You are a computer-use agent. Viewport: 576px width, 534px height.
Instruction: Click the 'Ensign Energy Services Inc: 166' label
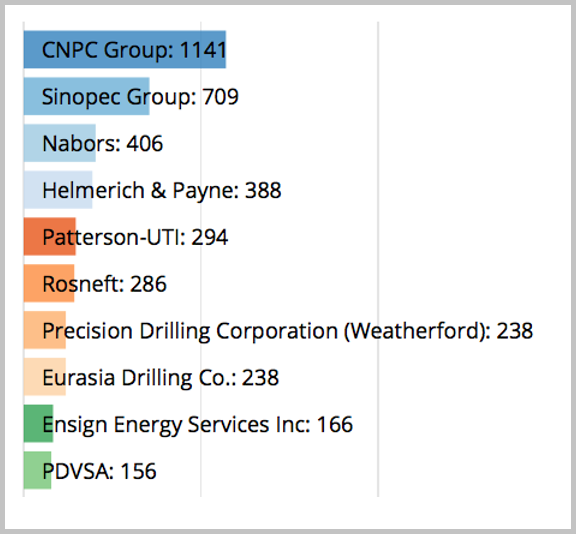coord(198,425)
